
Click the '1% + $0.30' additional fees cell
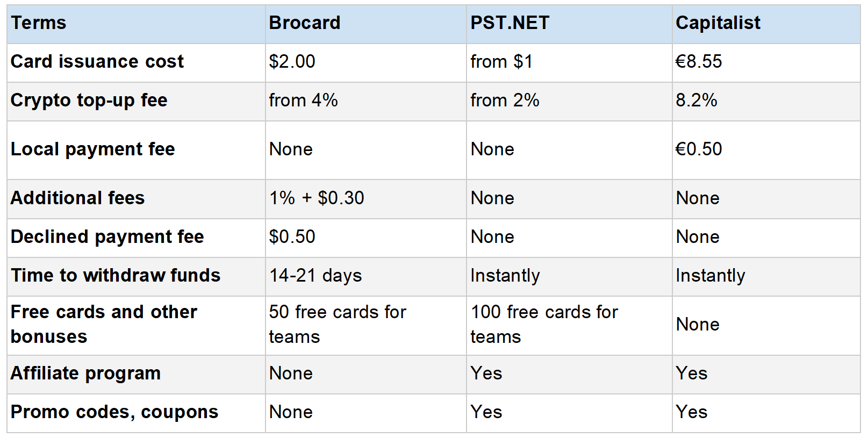click(365, 199)
